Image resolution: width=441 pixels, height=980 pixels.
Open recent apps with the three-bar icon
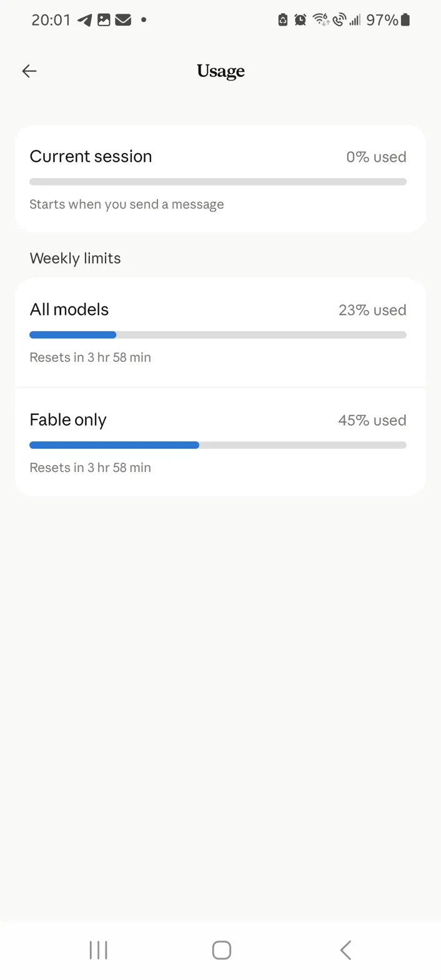98,950
